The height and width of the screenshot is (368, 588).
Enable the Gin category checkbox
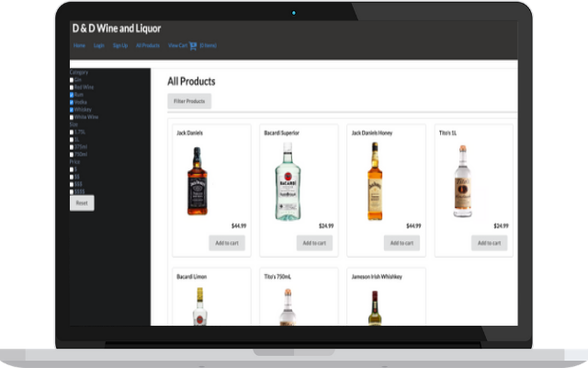(72, 80)
